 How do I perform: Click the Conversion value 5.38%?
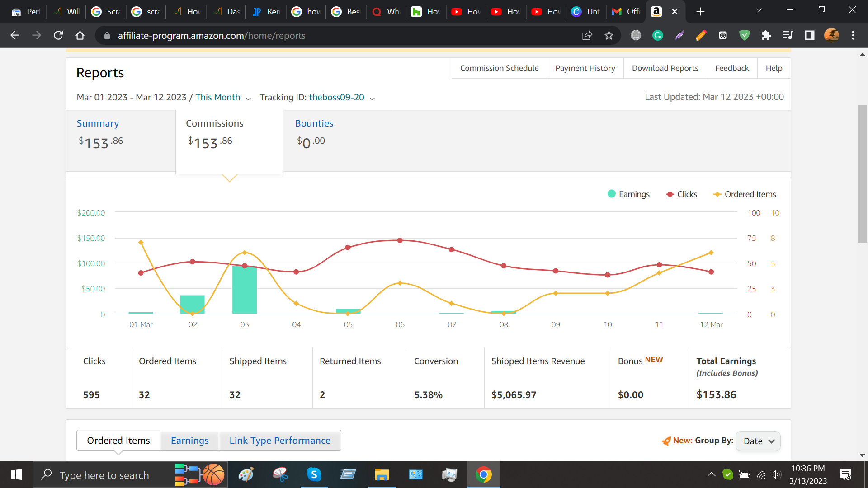[428, 395]
